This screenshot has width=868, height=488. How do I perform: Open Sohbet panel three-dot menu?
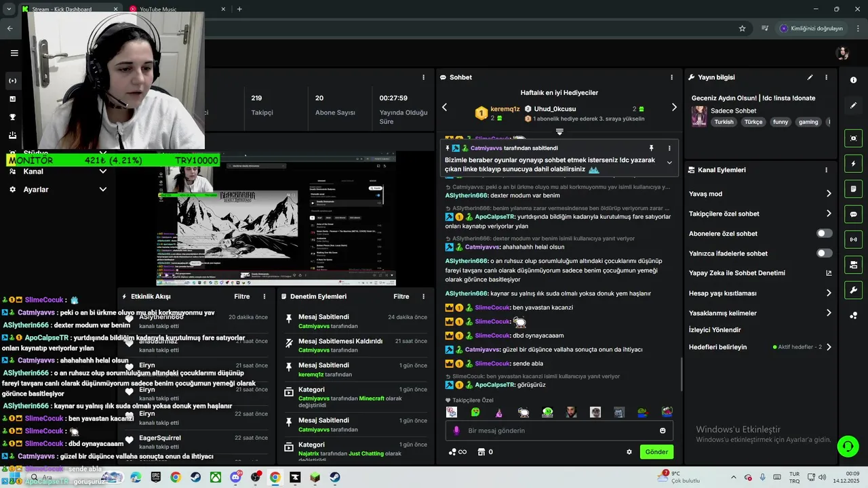(x=672, y=77)
